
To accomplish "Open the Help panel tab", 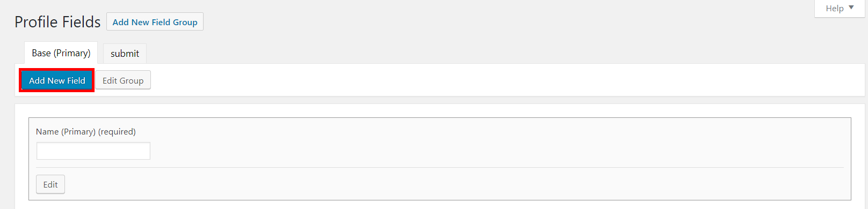I will point(840,8).
